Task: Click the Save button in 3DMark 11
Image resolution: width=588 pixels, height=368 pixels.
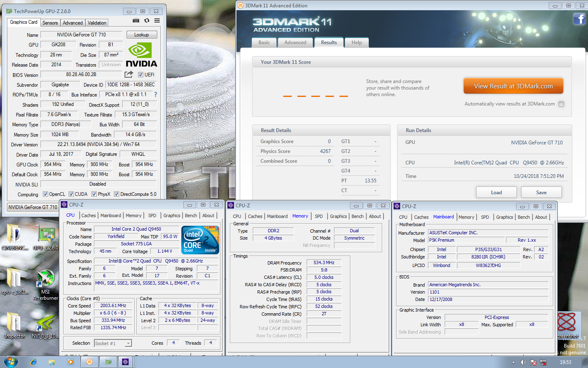Action: [x=541, y=192]
